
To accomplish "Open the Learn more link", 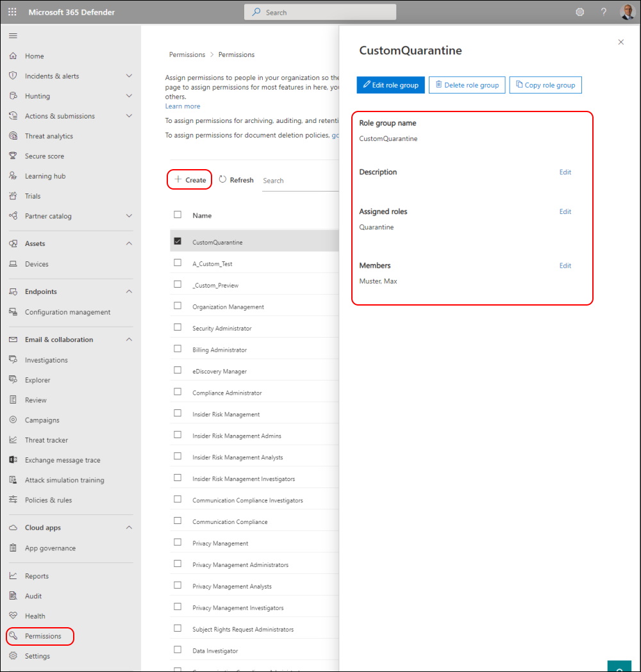I will click(x=183, y=106).
